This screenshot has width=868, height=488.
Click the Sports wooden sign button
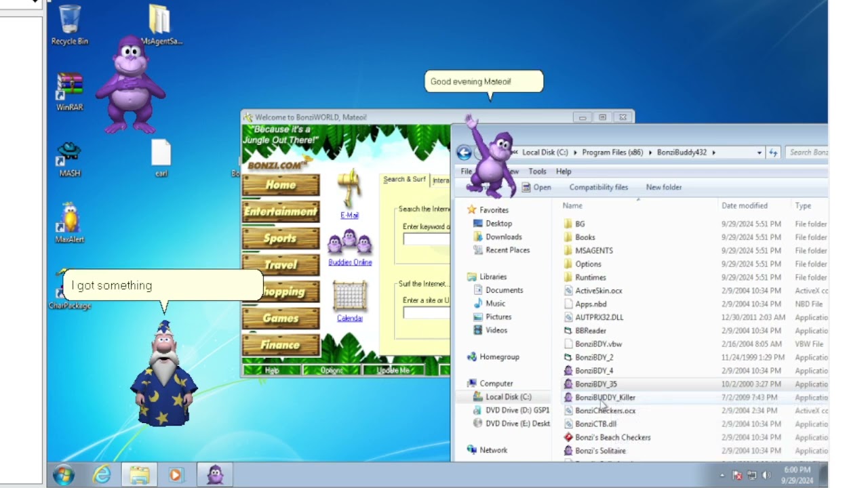[281, 239]
